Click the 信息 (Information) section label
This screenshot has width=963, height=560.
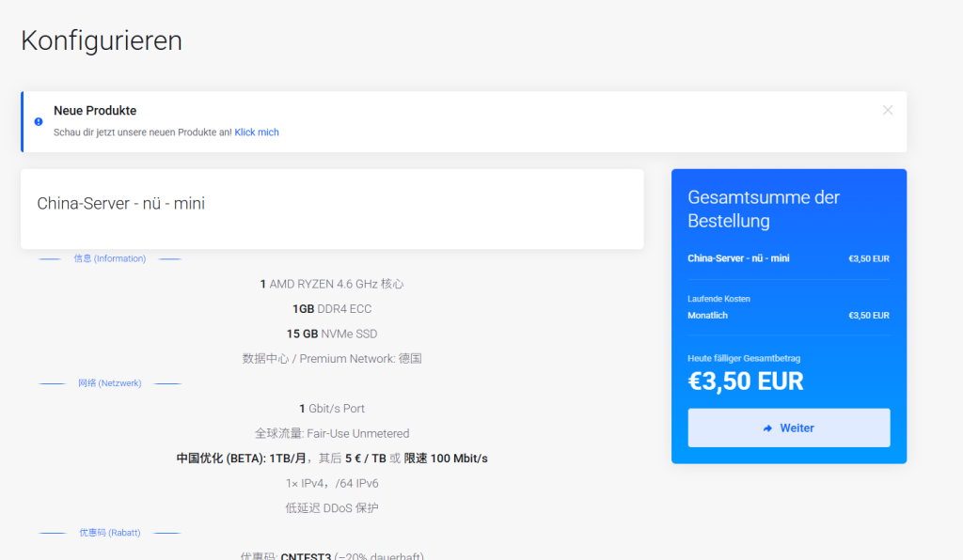coord(110,258)
